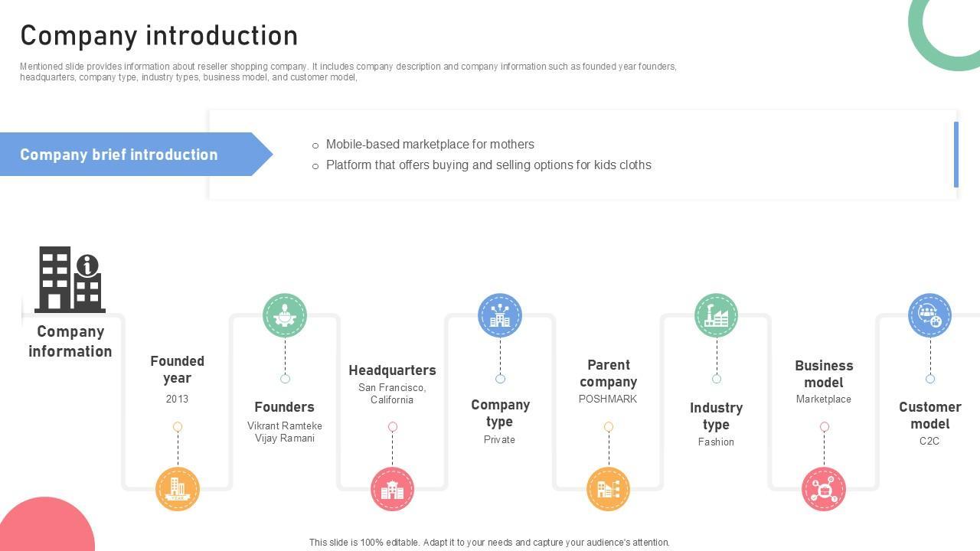The width and height of the screenshot is (980, 551).
Task: Click the orange Founded year icon
Action: [x=178, y=488]
